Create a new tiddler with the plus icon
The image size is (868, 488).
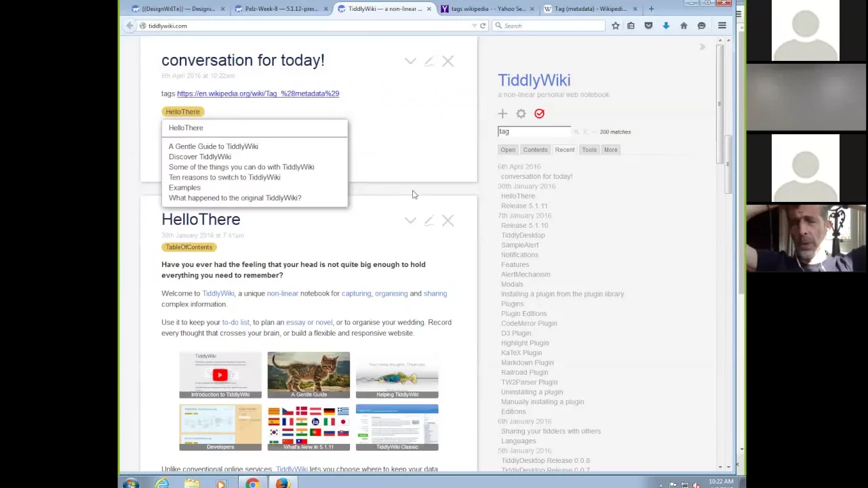[502, 114]
